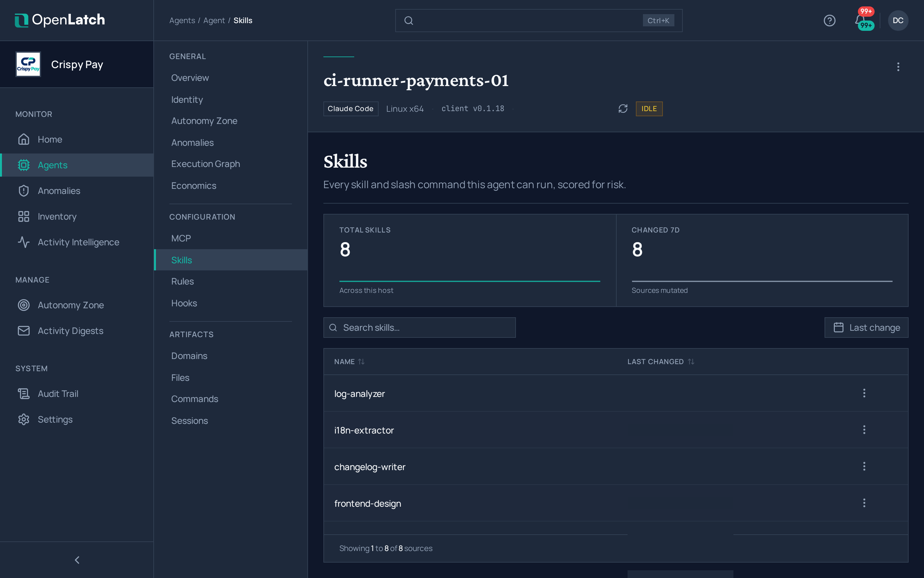The height and width of the screenshot is (578, 924).
Task: Click the Agents breadcrumb link
Action: pos(182,20)
